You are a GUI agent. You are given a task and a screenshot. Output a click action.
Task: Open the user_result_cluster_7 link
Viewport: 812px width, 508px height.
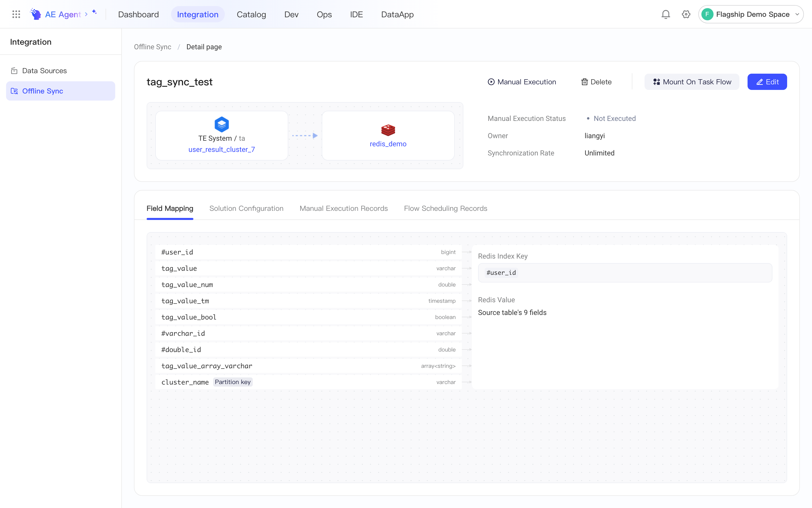tap(222, 150)
